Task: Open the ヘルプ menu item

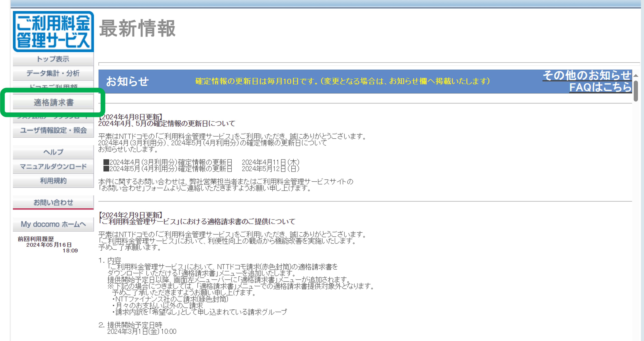Action: click(53, 152)
